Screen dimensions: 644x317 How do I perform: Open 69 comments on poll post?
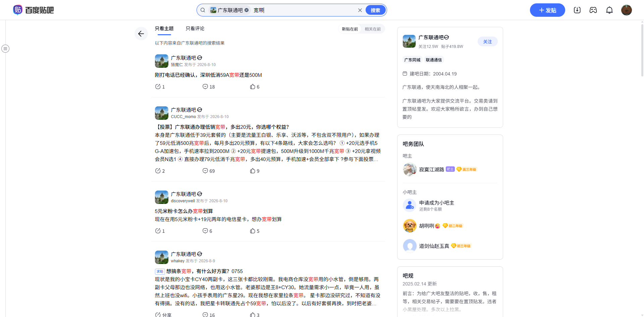click(209, 171)
